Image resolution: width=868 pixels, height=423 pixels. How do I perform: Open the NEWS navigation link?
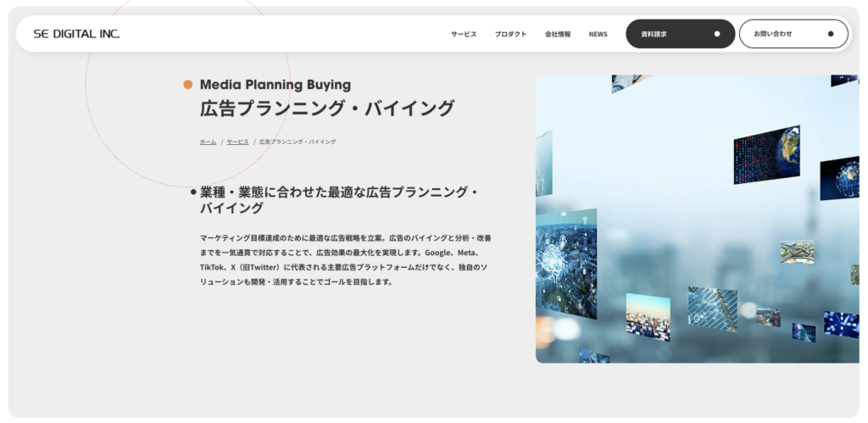(x=598, y=34)
